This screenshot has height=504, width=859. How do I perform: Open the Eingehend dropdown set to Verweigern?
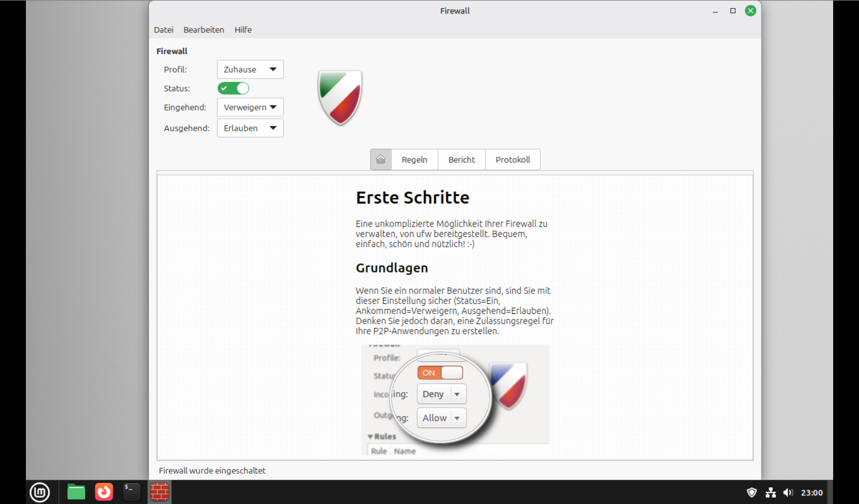(x=250, y=107)
